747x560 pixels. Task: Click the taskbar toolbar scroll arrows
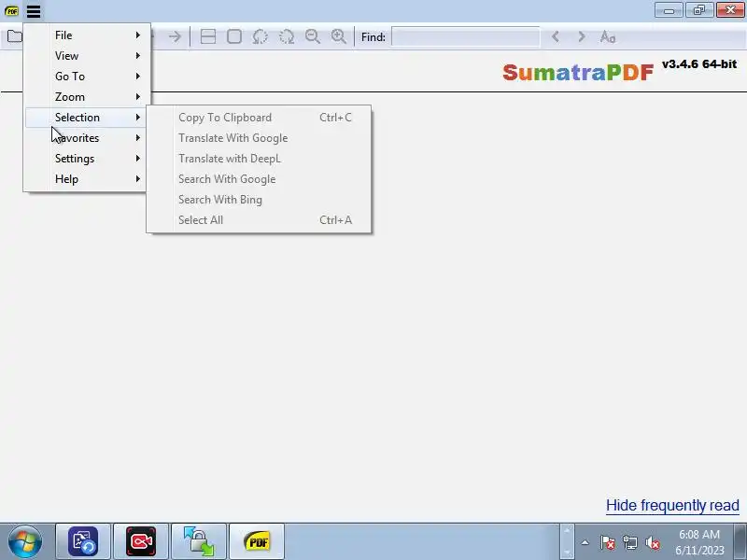[567, 541]
